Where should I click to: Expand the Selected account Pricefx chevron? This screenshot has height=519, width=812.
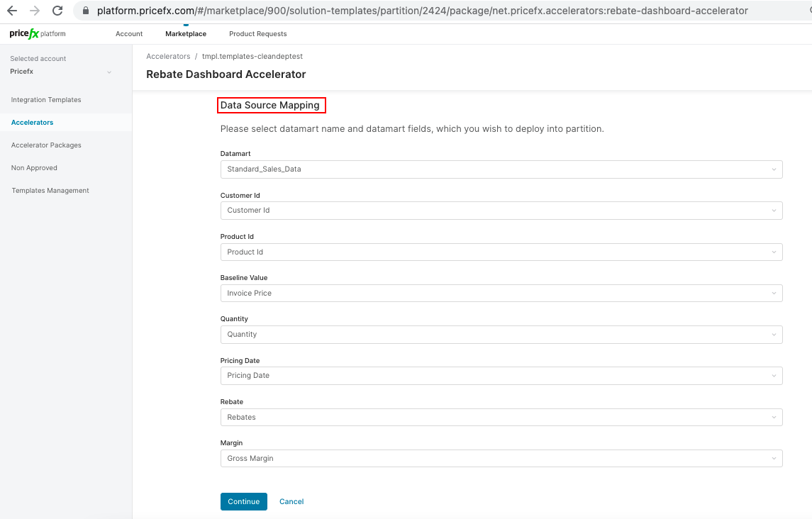point(109,72)
